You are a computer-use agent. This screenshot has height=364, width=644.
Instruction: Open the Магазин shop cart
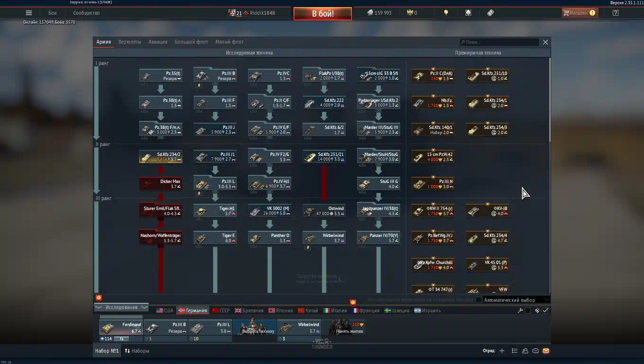coord(580,13)
